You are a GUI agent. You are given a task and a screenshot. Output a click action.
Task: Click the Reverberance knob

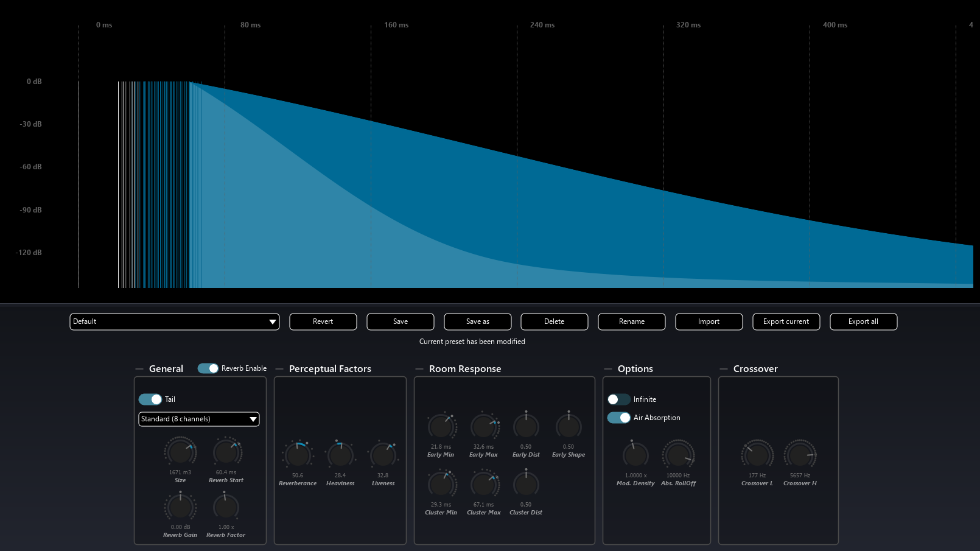point(298,455)
